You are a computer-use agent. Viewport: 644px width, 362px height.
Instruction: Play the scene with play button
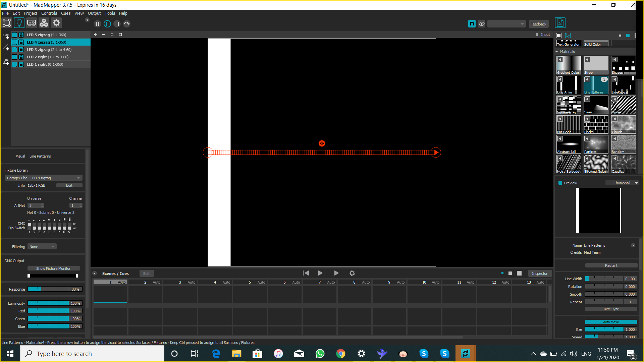336,273
